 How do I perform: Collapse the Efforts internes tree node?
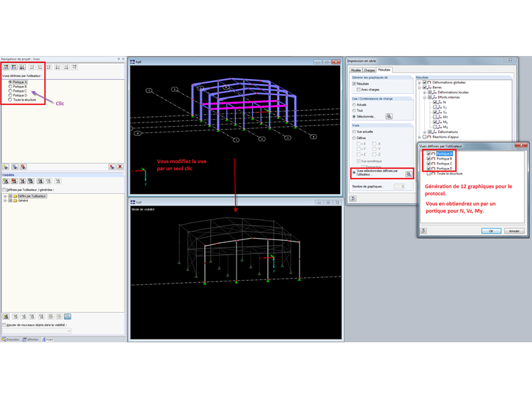coord(424,97)
